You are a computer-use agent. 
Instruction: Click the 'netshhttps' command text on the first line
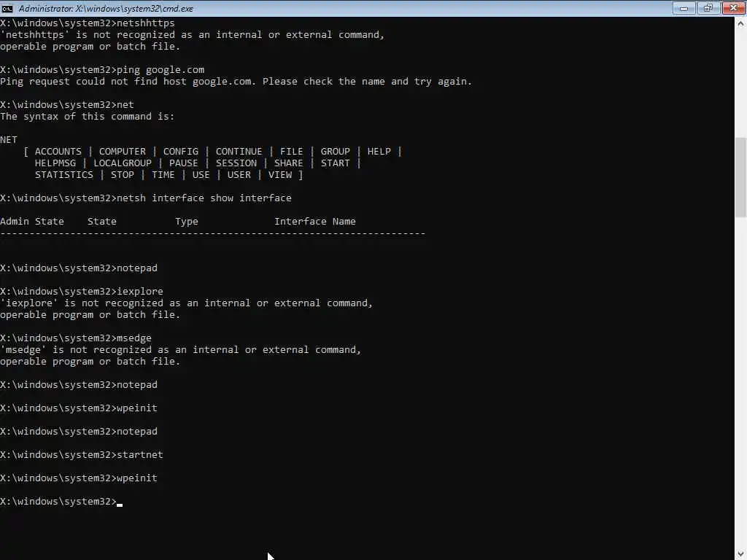coord(146,23)
